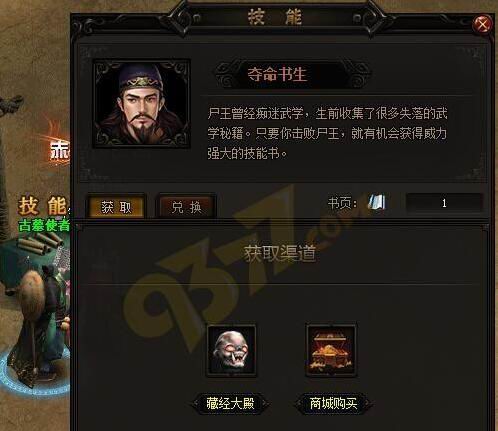Click the 书页 count field showing 1
Screen dimensions: 498x431
point(444,203)
